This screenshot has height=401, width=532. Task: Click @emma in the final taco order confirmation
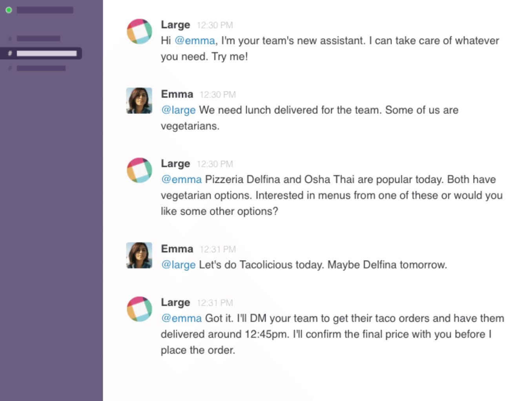tap(181, 318)
